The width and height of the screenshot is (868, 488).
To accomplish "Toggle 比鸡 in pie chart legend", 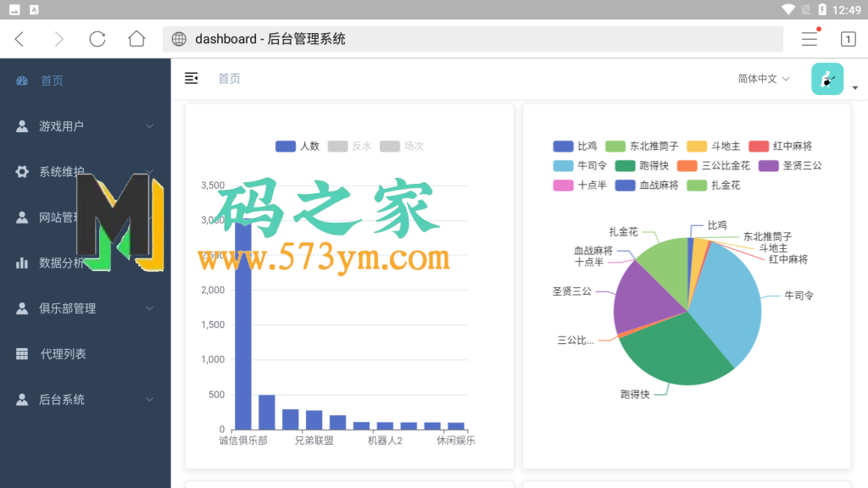I will (576, 146).
